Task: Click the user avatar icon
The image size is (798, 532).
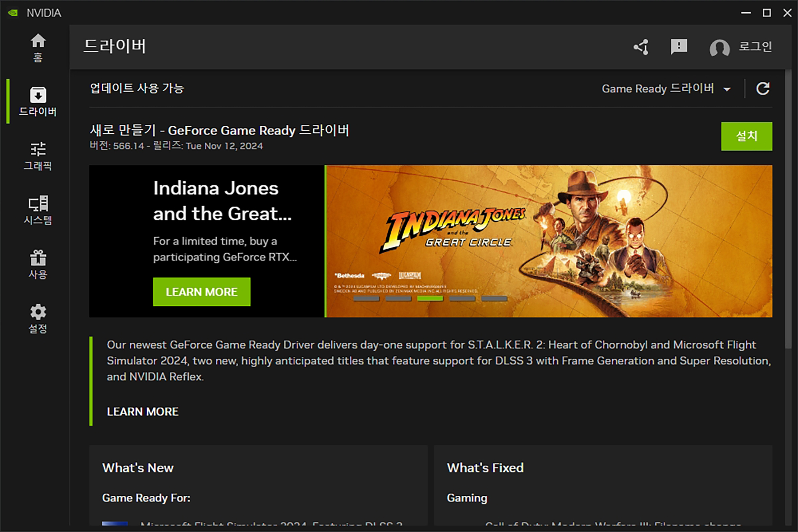Action: [x=719, y=48]
